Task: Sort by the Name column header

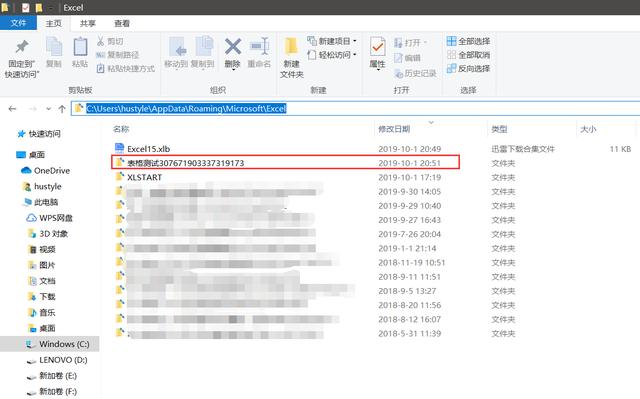Action: click(x=121, y=129)
